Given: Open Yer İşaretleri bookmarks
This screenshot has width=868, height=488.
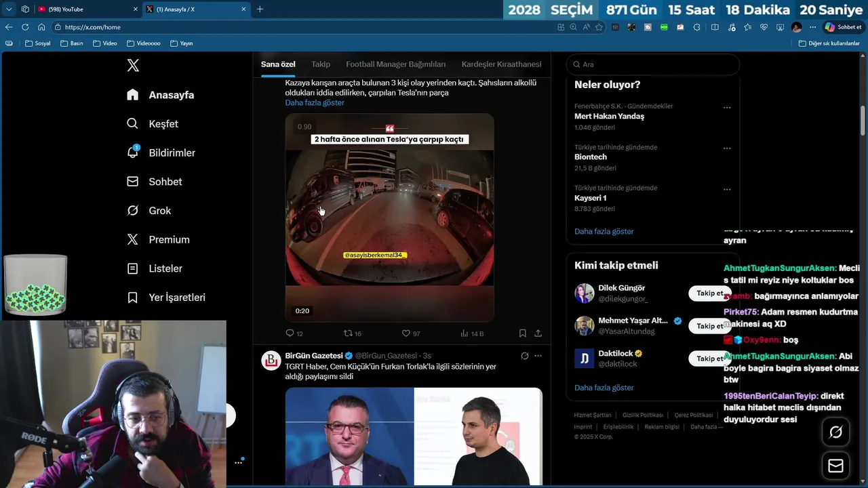Looking at the screenshot, I should [x=166, y=298].
